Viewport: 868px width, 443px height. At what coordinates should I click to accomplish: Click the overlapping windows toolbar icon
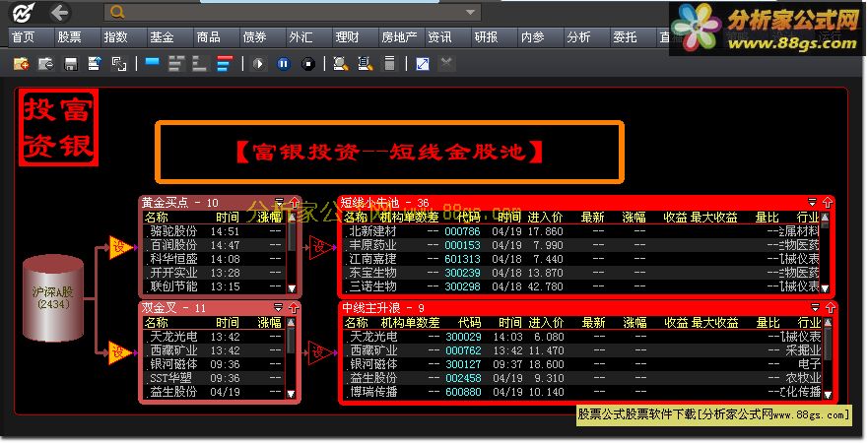tap(119, 64)
